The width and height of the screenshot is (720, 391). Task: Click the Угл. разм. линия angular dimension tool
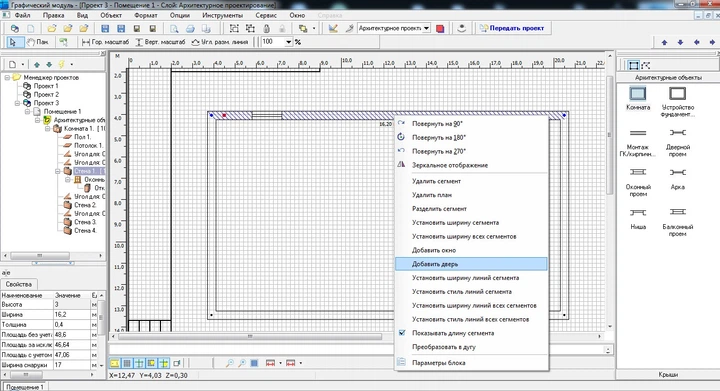click(220, 42)
